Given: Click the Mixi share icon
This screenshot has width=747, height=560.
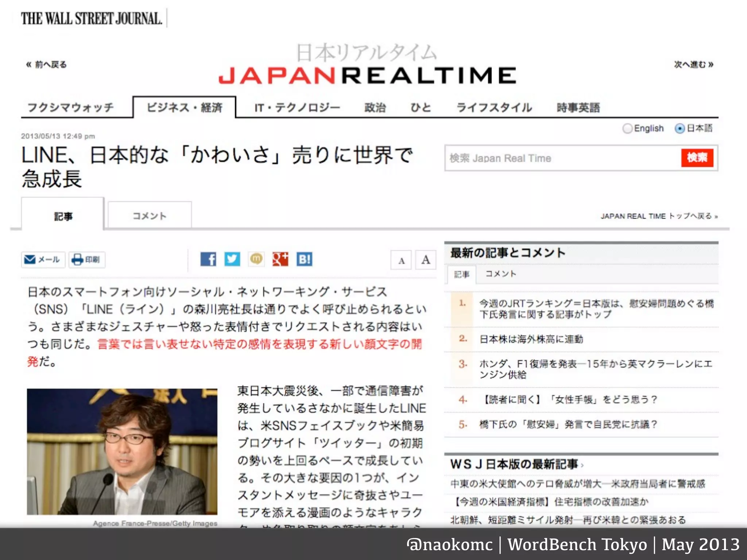Looking at the screenshot, I should pos(256,259).
